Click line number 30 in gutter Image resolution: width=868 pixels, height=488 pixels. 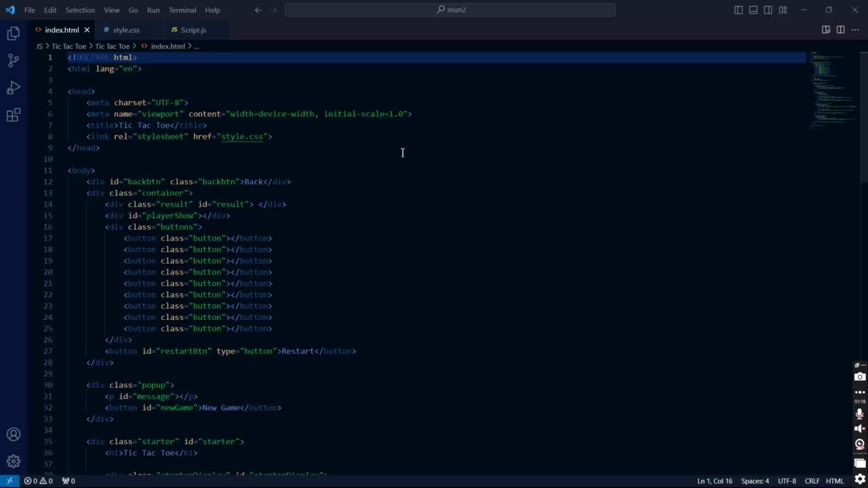pyautogui.click(x=47, y=385)
